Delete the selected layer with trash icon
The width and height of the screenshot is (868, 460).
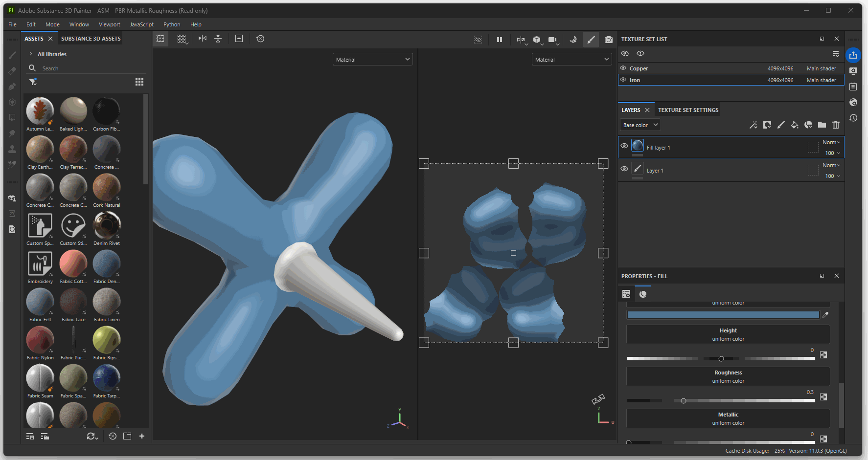pos(836,125)
